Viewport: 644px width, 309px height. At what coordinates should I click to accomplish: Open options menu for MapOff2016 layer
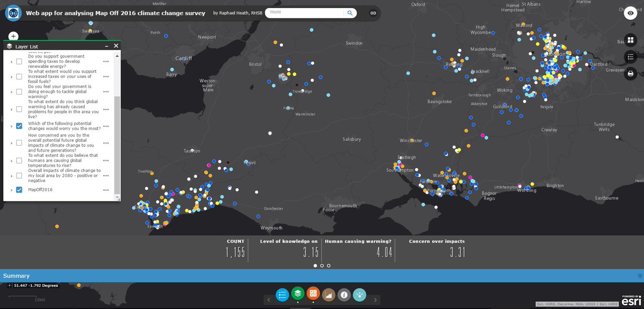[106, 190]
